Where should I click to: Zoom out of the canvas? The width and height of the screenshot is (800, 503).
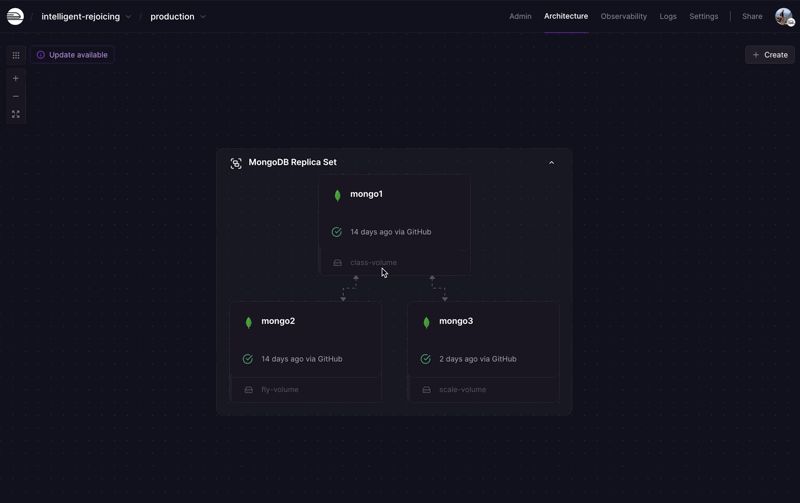coord(16,96)
